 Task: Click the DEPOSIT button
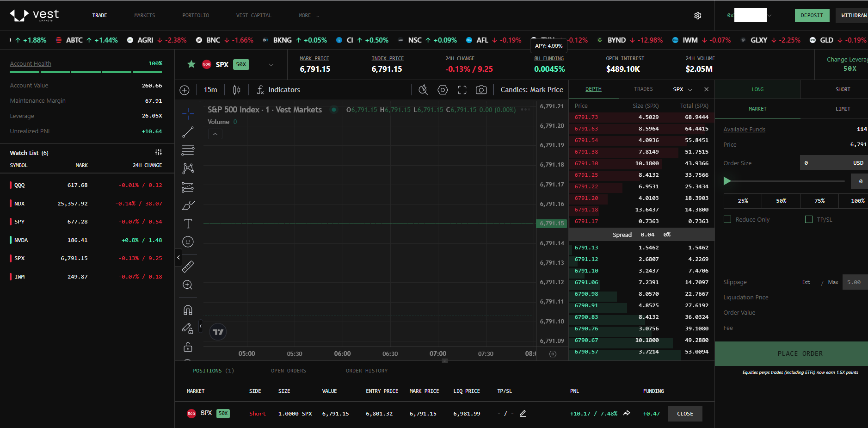click(812, 15)
